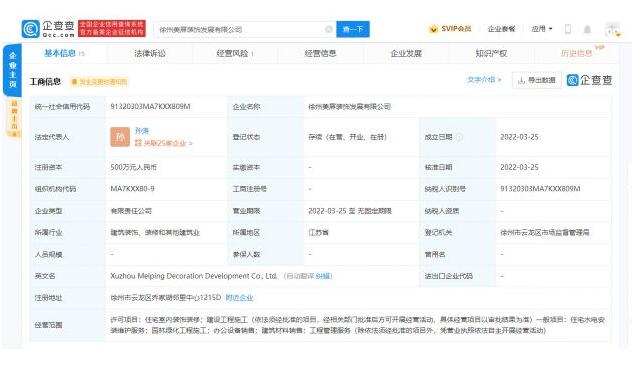Viewport: 635px width, 367px height.
Task: Click the 导出数据 export button
Action: point(537,80)
